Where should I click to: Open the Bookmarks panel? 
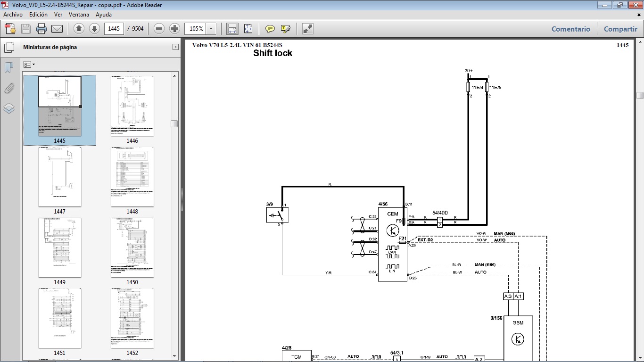9,68
